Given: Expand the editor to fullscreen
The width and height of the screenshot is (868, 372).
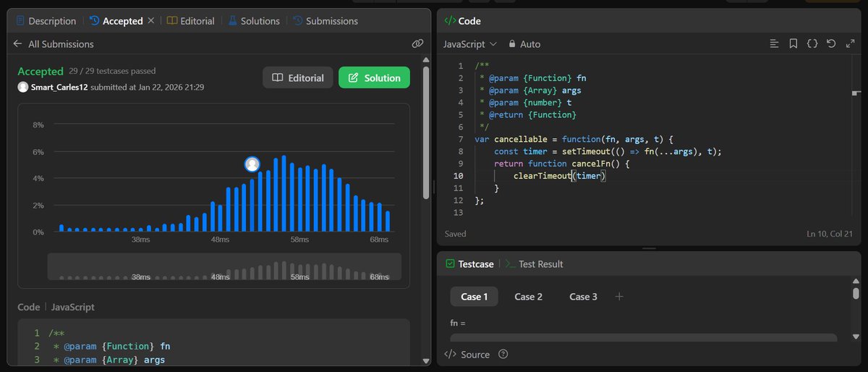Looking at the screenshot, I should coord(850,44).
